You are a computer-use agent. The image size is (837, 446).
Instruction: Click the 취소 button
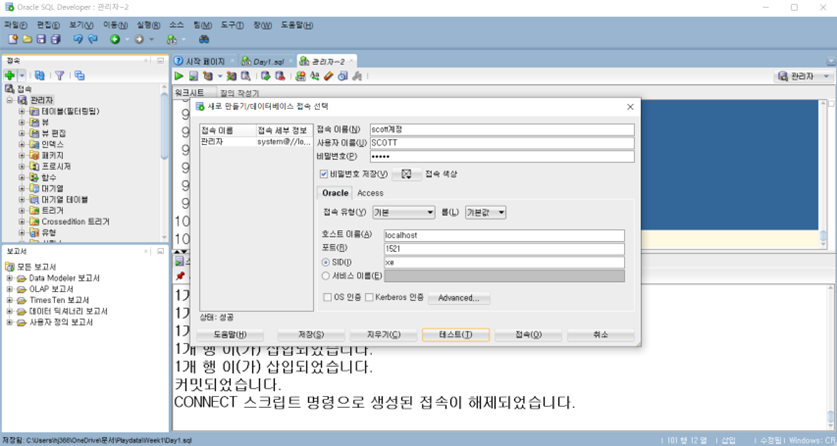(x=601, y=334)
